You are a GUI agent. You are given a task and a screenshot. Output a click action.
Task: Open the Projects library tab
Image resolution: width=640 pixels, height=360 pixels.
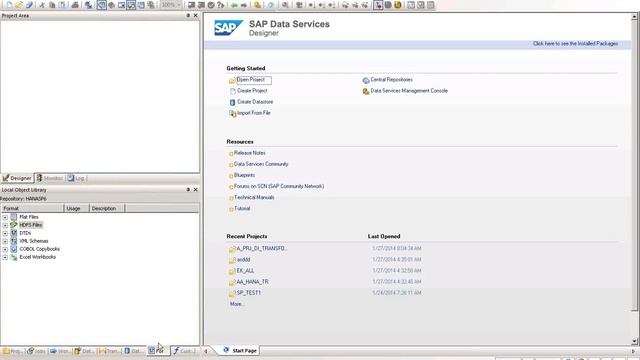[x=13, y=351]
